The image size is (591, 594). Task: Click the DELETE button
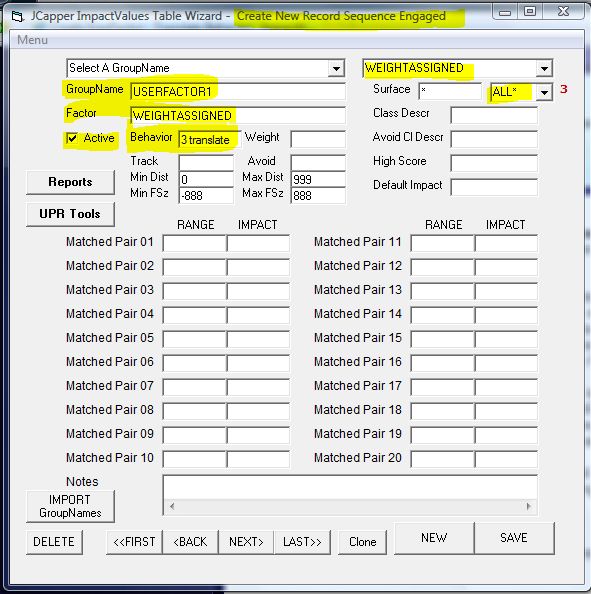tap(54, 542)
